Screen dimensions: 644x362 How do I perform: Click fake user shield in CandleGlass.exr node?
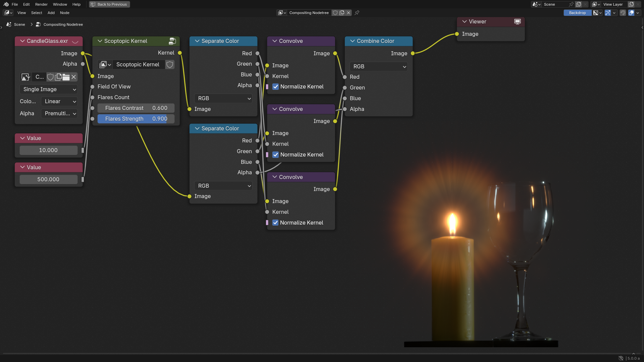tap(50, 77)
